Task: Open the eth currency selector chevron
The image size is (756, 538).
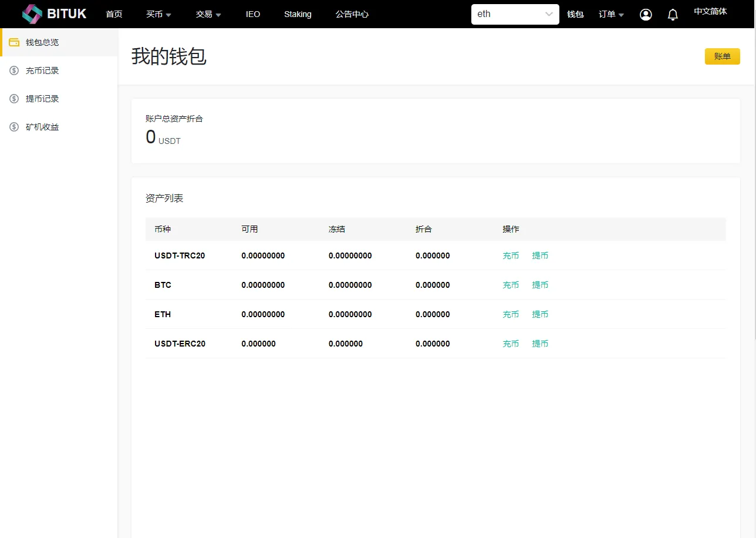Action: point(548,14)
